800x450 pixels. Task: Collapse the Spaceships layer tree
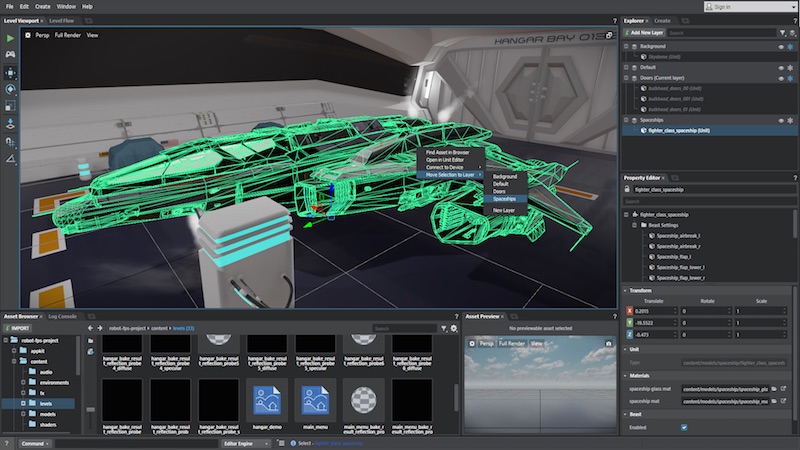626,120
